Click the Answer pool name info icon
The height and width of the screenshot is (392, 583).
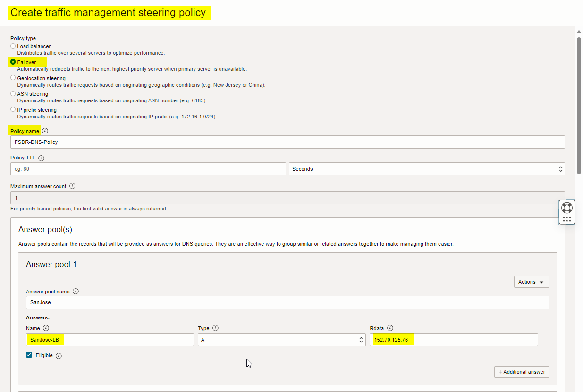pos(76,292)
